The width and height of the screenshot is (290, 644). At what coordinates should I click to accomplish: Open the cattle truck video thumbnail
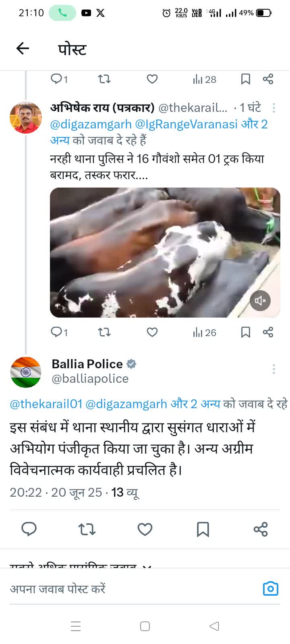click(x=165, y=252)
